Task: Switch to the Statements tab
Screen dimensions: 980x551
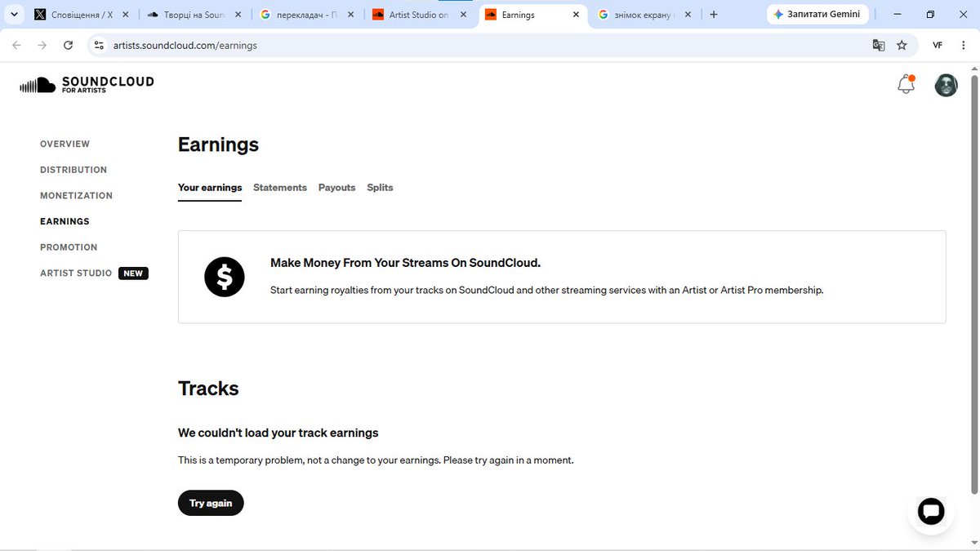Action: tap(280, 188)
